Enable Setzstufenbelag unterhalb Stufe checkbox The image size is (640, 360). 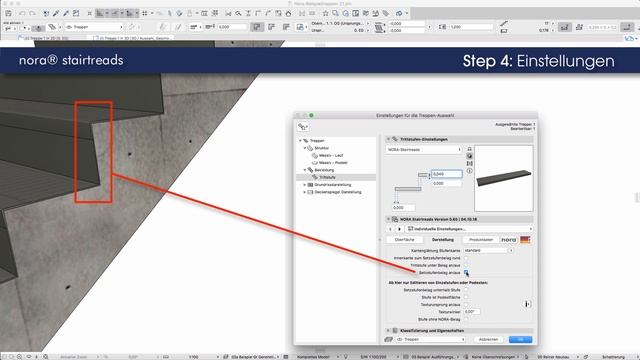click(466, 290)
